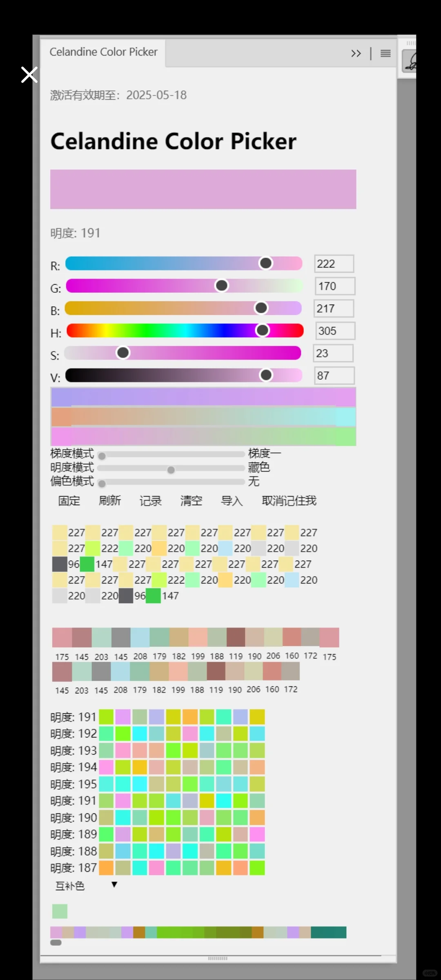Click the 明度: 191 label under the color preview

(x=75, y=233)
